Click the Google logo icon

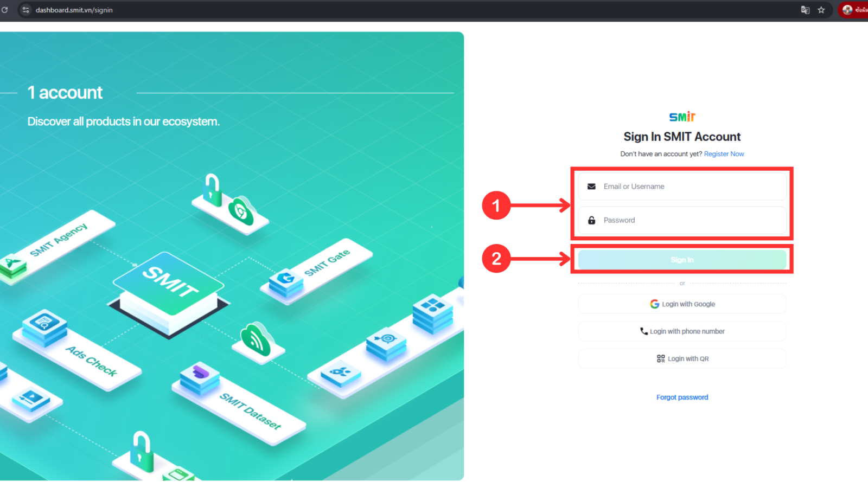(654, 304)
